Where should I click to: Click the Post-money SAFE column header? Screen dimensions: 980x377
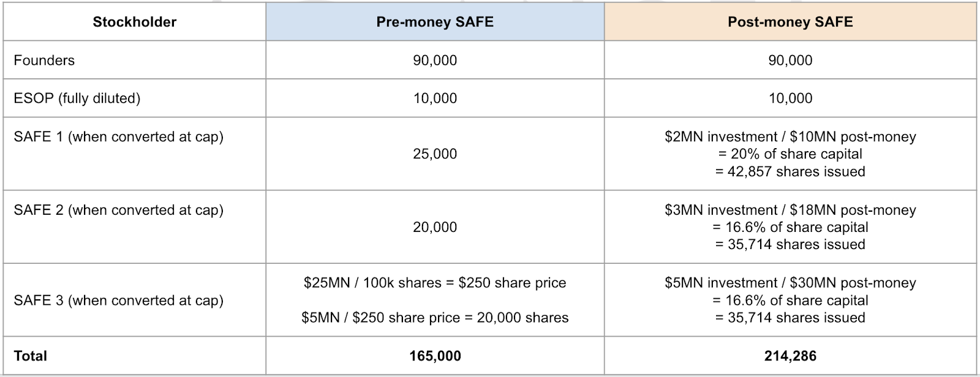(x=790, y=22)
